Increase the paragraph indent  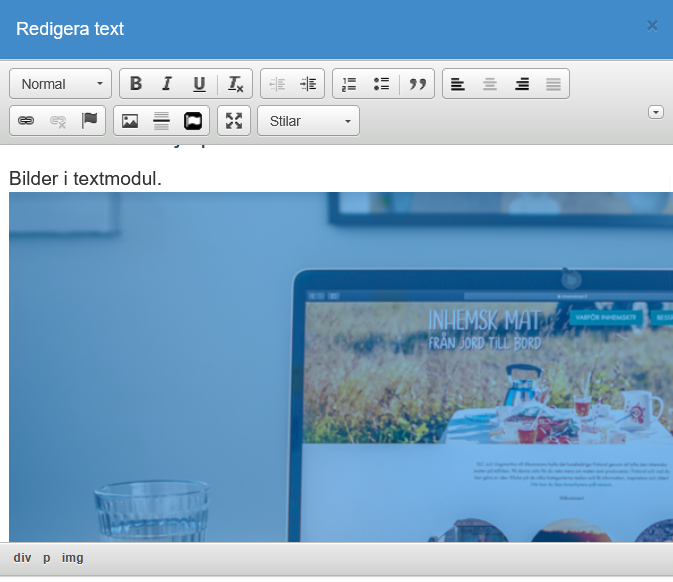(308, 84)
